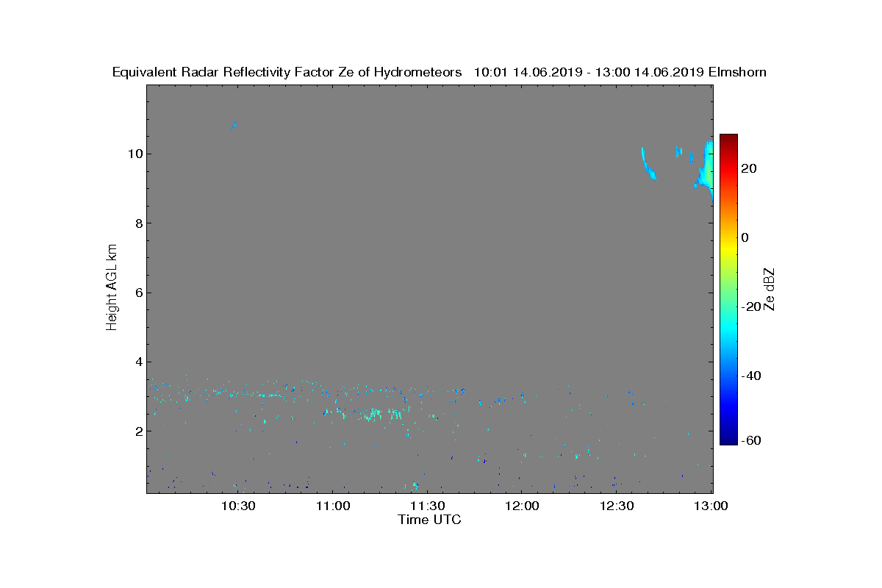The height and width of the screenshot is (588, 882).
Task: Click the colorbar value 0
Action: point(745,237)
